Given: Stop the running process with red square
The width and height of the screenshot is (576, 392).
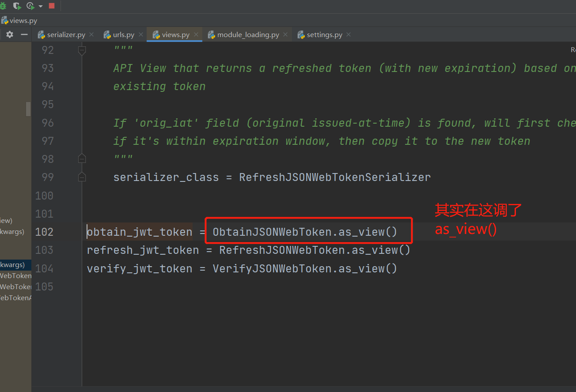Looking at the screenshot, I should click(x=52, y=6).
